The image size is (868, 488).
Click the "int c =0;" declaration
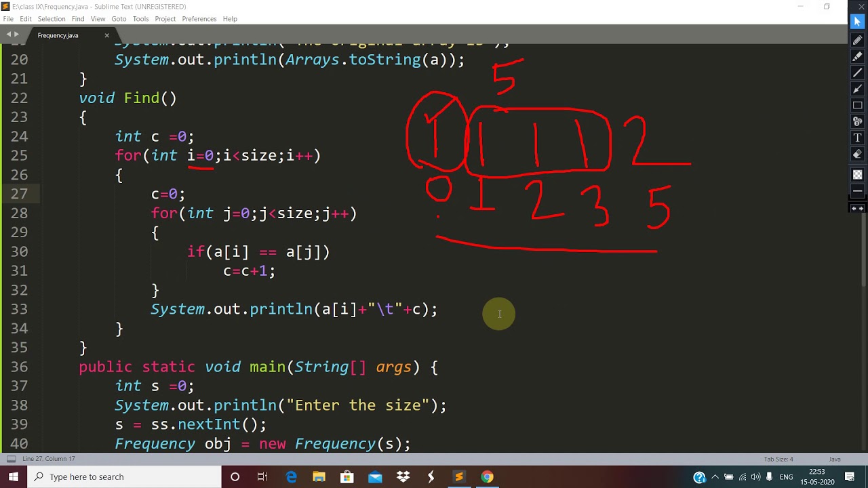coord(155,137)
